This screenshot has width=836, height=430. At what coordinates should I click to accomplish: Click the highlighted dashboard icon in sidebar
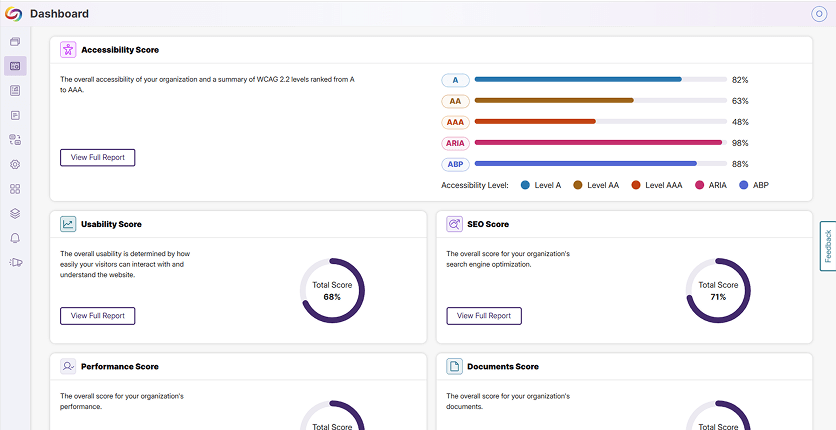click(15, 66)
